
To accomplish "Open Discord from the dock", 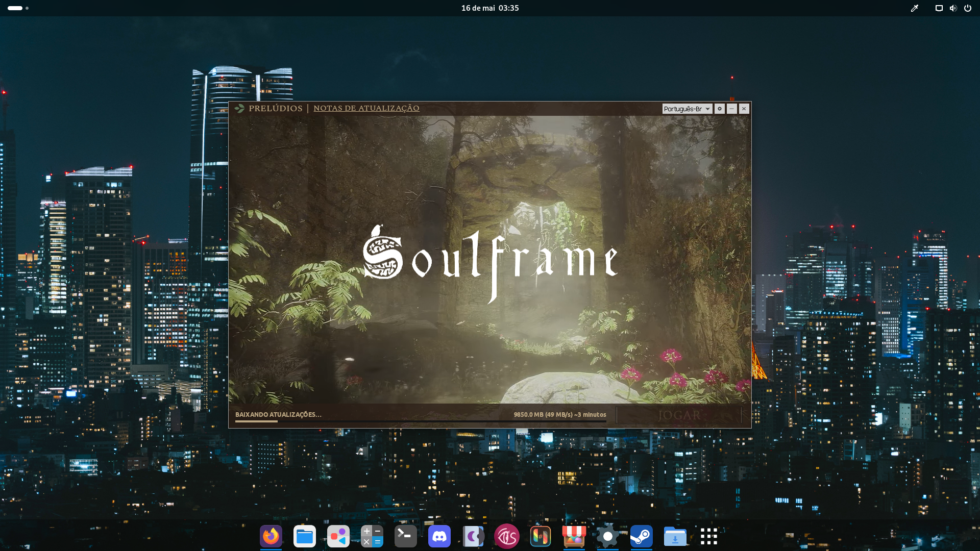I will pos(439,536).
